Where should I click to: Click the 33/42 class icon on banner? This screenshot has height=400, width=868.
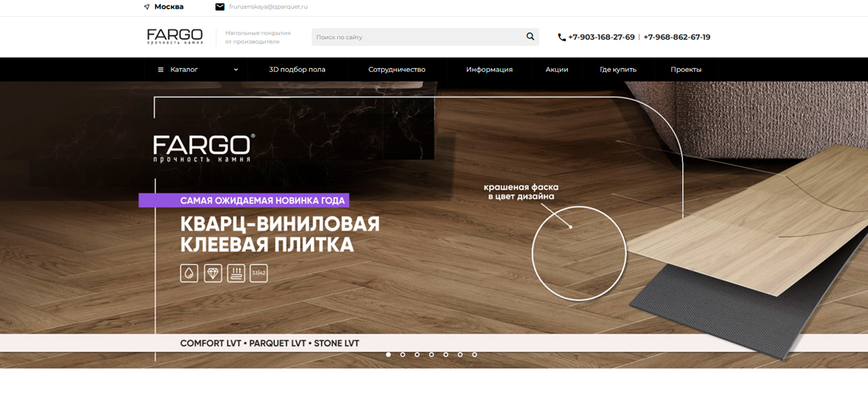point(259,273)
